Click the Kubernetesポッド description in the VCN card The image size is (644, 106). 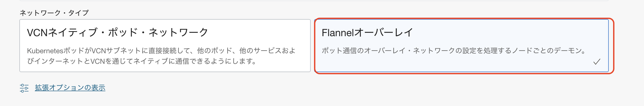pos(161,51)
